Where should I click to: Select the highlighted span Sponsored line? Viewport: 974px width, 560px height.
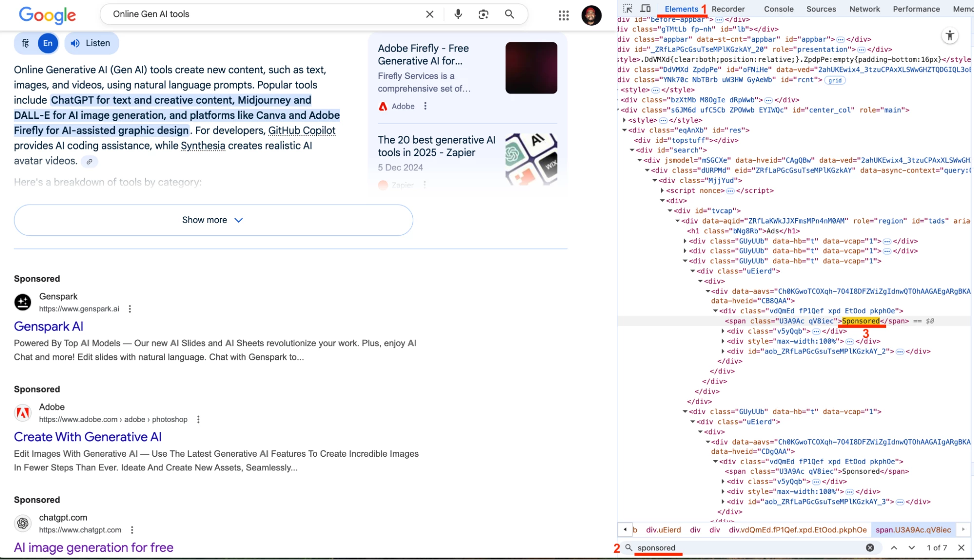(x=794, y=321)
